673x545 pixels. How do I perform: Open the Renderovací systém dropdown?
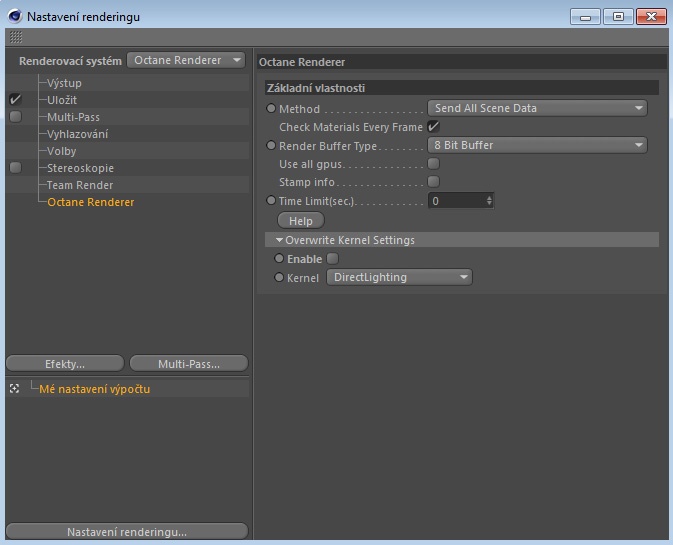click(186, 60)
